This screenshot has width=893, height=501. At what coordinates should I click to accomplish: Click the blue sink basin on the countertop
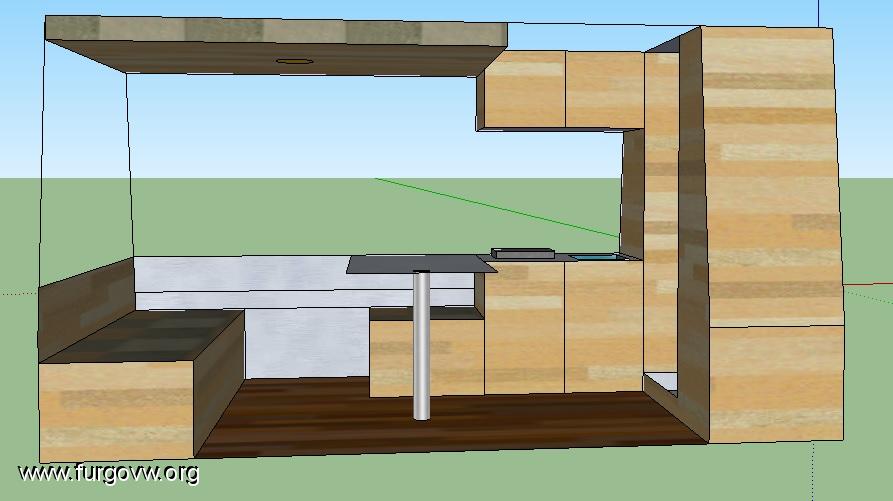(x=595, y=258)
